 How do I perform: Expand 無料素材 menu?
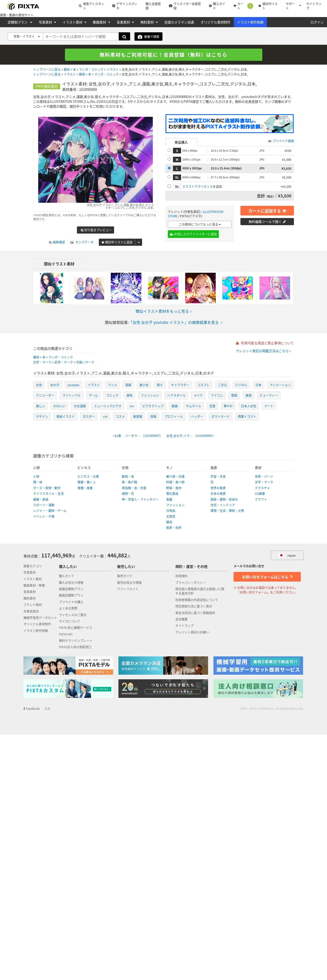pyautogui.click(x=149, y=22)
